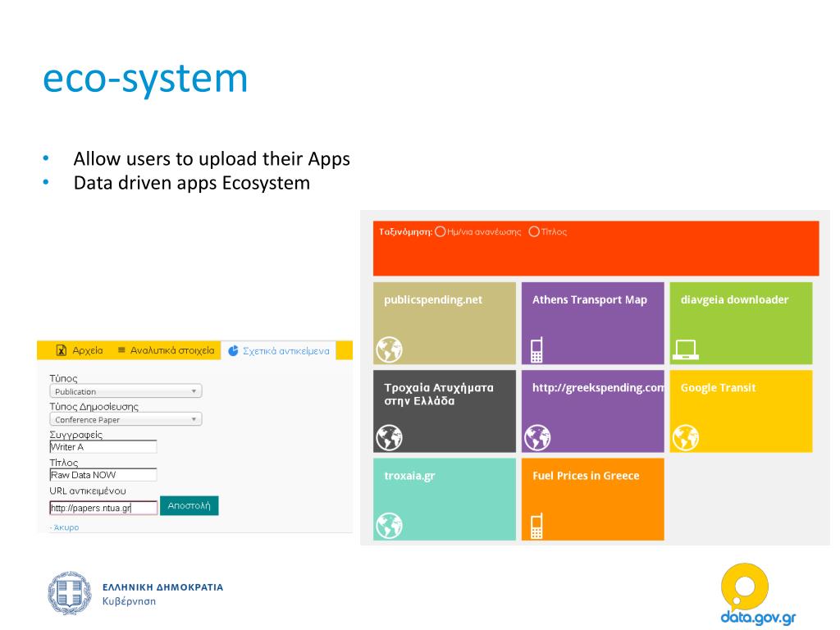
Task: Open the http://greekspending.com tile title
Action: [x=598, y=388]
